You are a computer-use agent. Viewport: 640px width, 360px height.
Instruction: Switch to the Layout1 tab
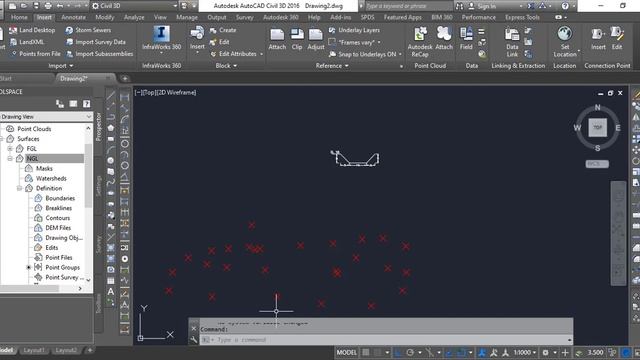(x=34, y=350)
